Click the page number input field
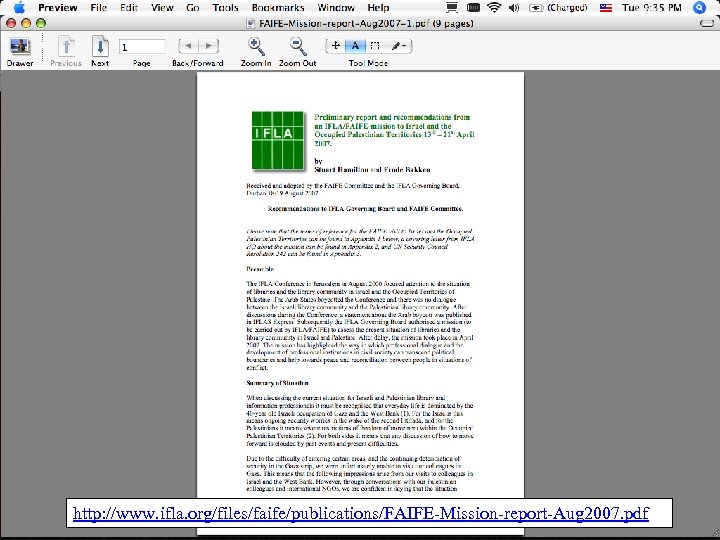Viewport: 720px width, 540px height. [x=141, y=47]
